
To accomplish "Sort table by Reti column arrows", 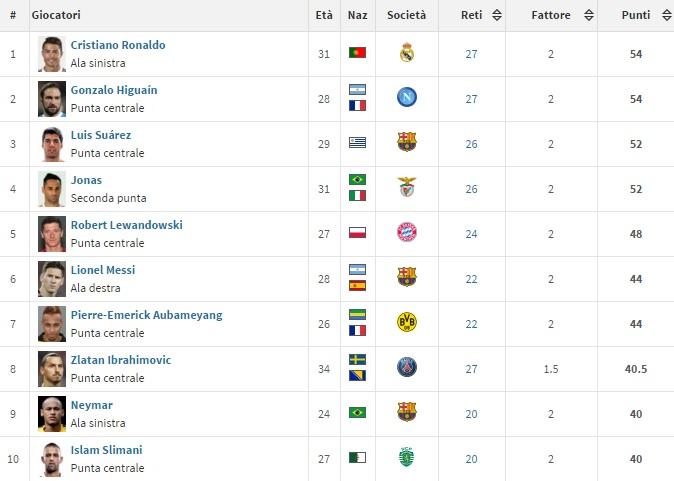I will (x=498, y=15).
